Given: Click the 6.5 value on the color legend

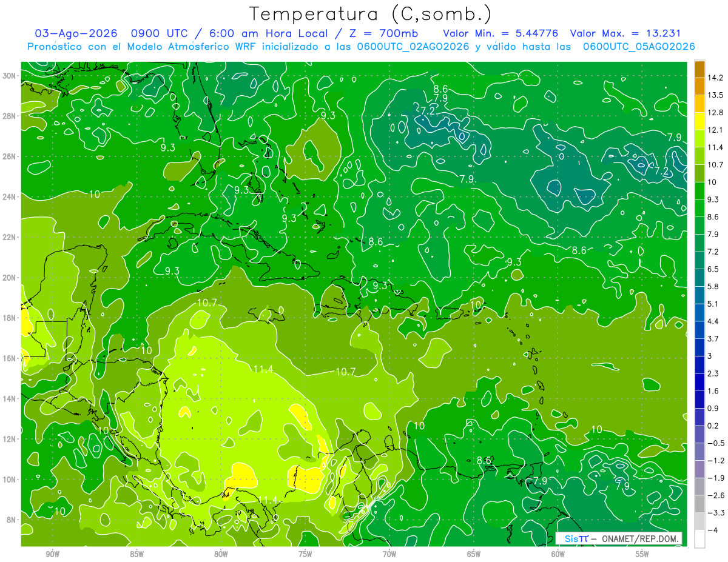Looking at the screenshot, I should tap(713, 269).
